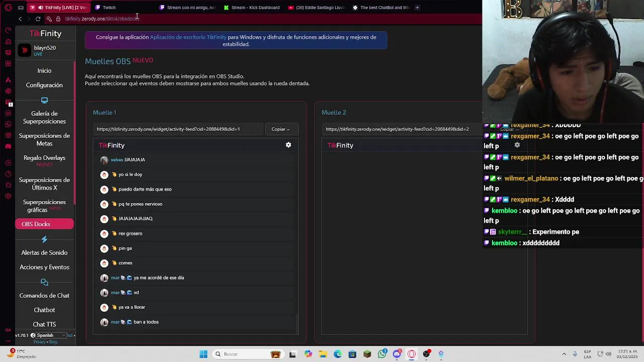This screenshot has width=644, height=362.
Task: Open Instagram in Opera sidebar
Action: 8,135
